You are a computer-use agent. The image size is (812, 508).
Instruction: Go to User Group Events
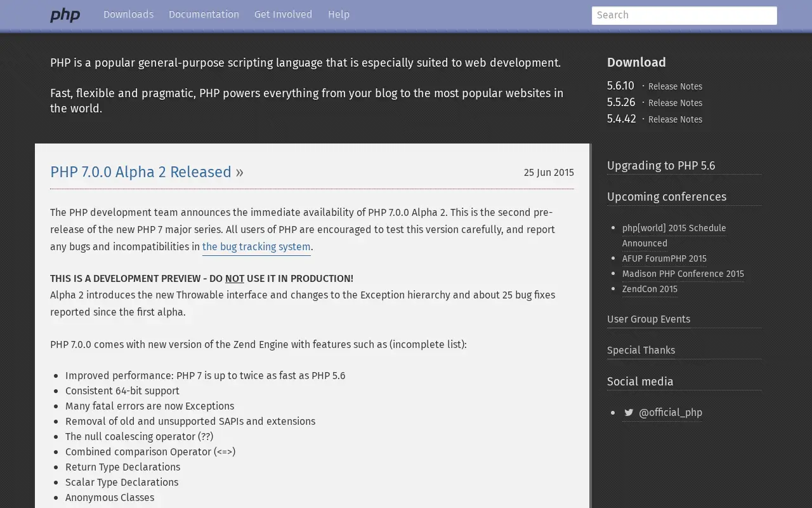[x=648, y=319]
